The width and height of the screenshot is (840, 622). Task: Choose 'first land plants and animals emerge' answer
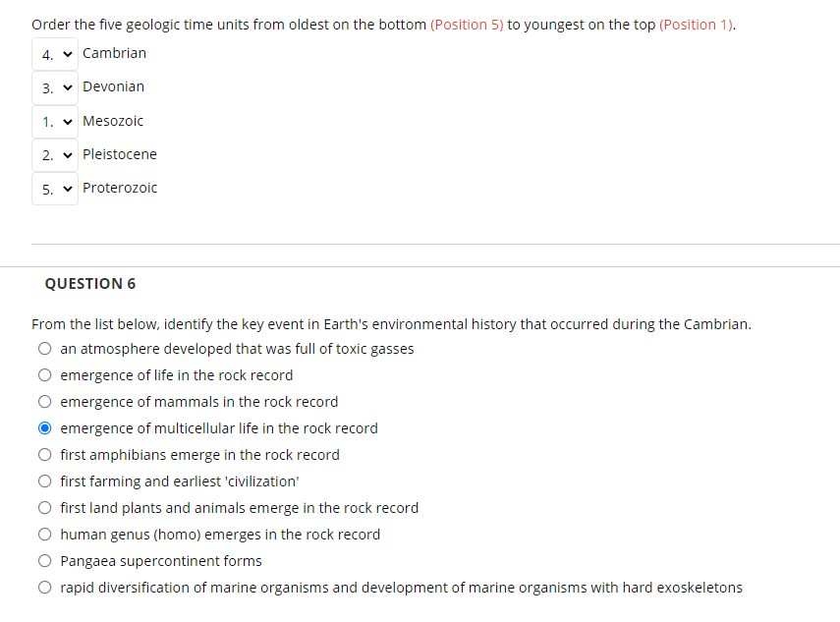pyautogui.click(x=45, y=507)
